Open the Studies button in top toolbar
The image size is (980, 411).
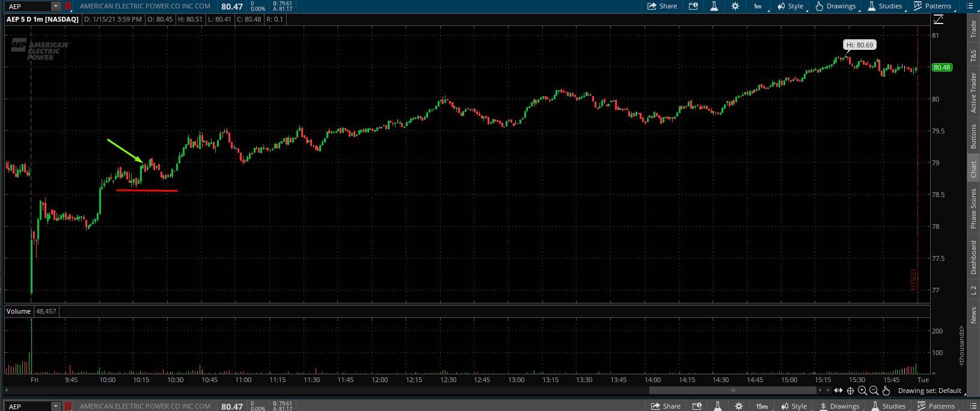coord(884,6)
